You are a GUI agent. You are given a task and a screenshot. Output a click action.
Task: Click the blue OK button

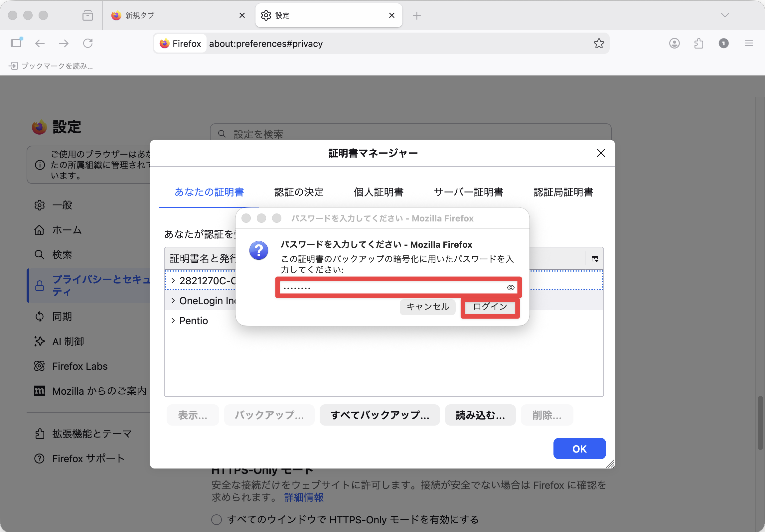(579, 449)
